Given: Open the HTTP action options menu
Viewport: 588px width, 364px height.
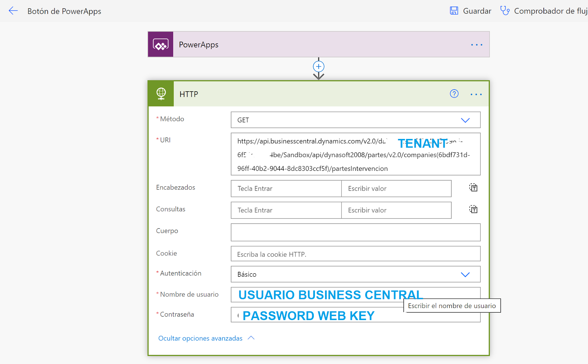Looking at the screenshot, I should tap(476, 94).
